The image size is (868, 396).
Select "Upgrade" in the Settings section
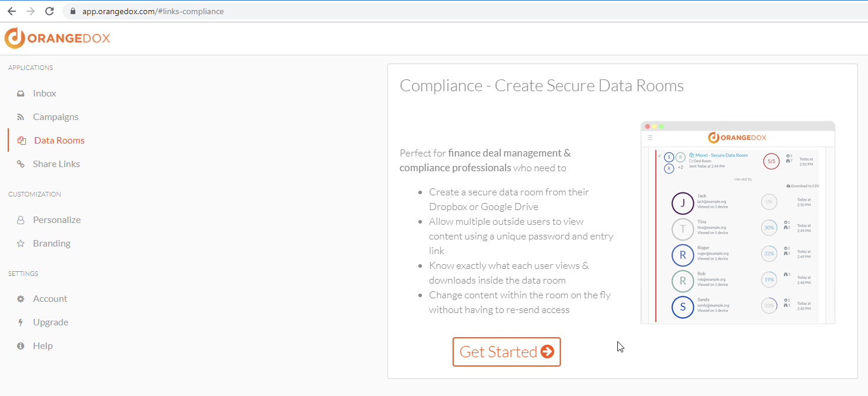click(51, 322)
